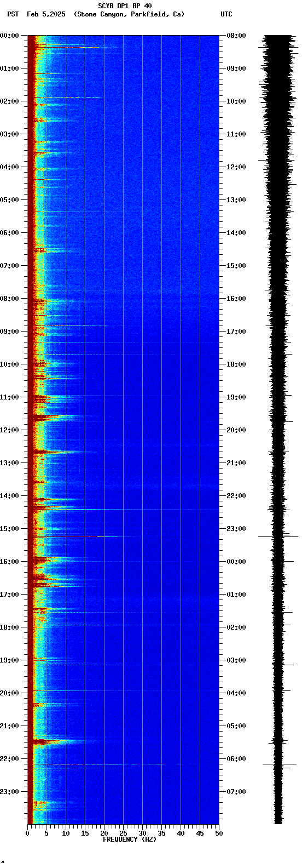Click the frequency axis tick '15'
This screenshot has width=302, height=868.
85,833
